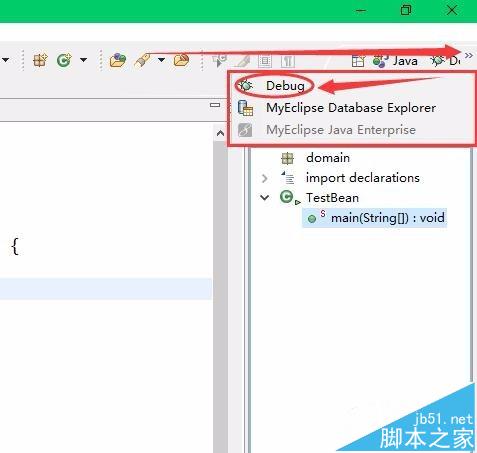The width and height of the screenshot is (477, 453).
Task: Collapse the TestBean class node
Action: (265, 198)
